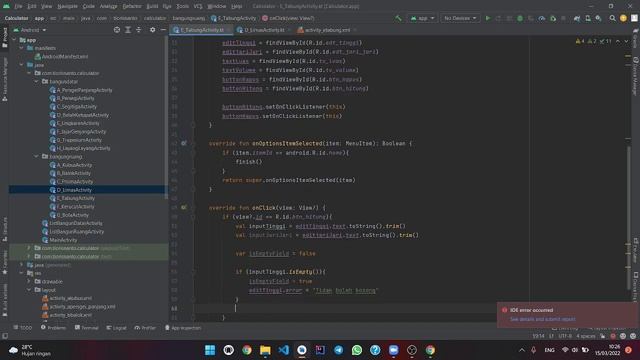Open the Logcat tool window
This screenshot has height=360, width=640.
click(x=116, y=328)
